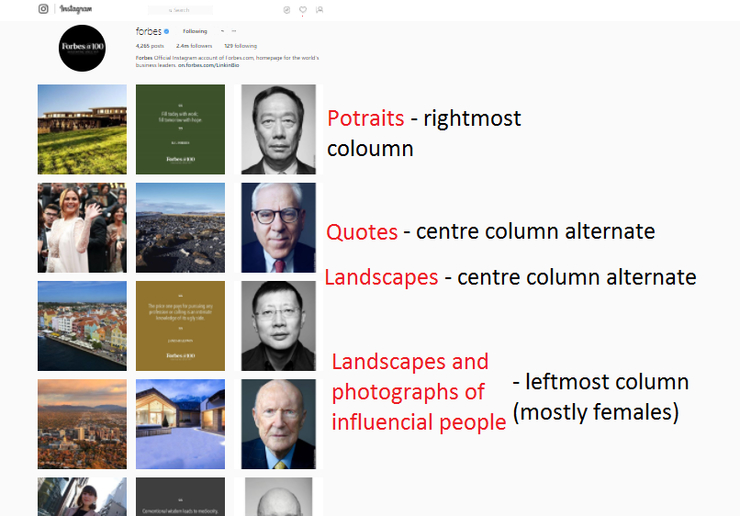
Task: Open the Explore compass icon
Action: [286, 10]
